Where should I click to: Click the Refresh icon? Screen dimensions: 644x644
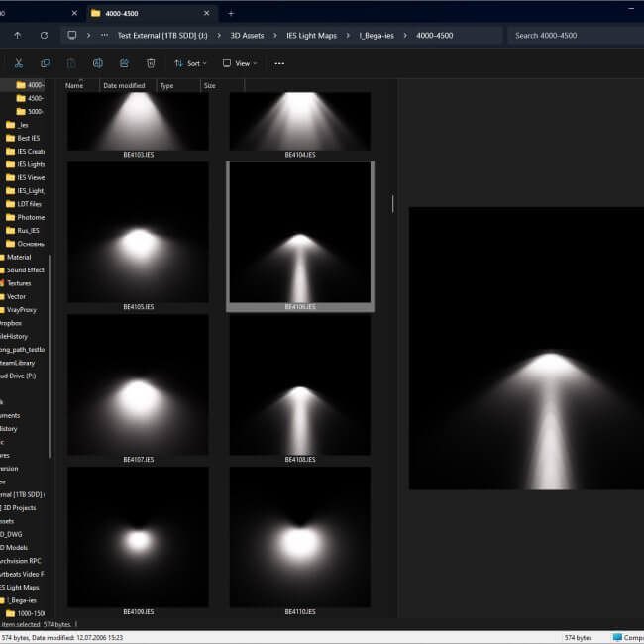[44, 36]
